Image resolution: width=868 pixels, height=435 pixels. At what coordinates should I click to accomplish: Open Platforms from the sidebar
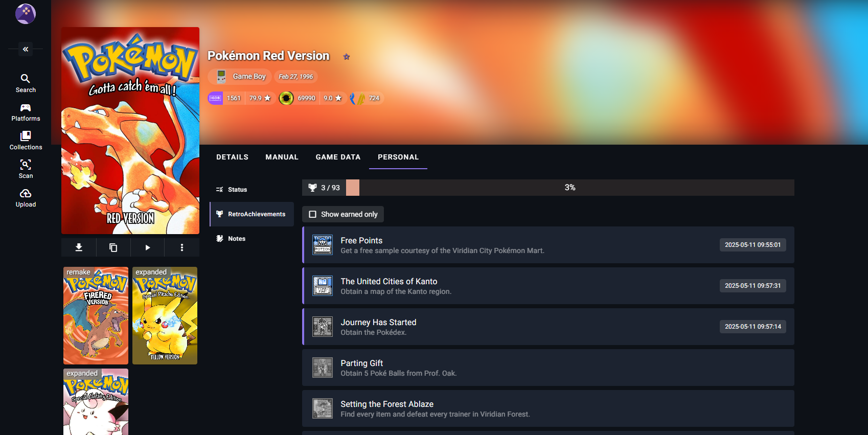tap(26, 112)
